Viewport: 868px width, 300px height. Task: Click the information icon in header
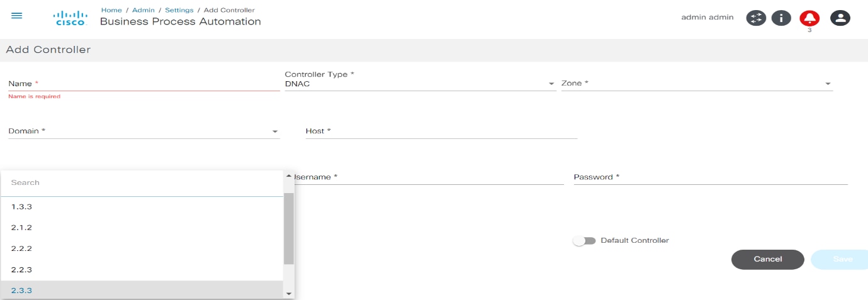click(x=781, y=18)
